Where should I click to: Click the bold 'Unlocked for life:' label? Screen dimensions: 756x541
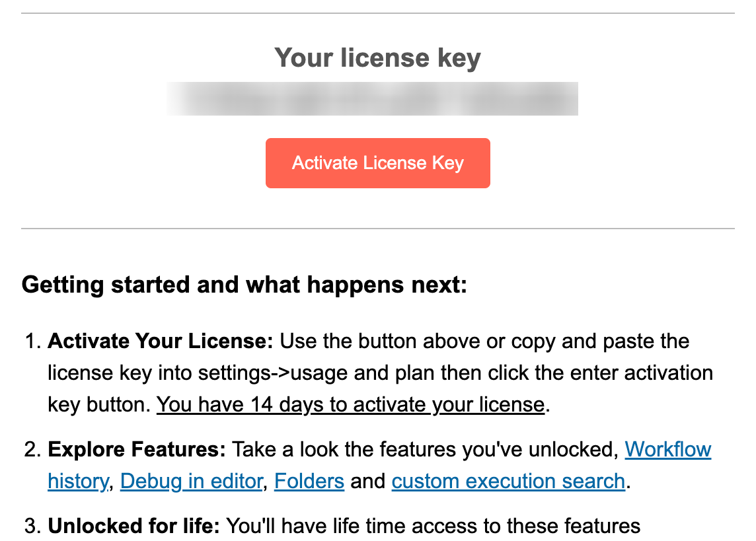pyautogui.click(x=133, y=526)
